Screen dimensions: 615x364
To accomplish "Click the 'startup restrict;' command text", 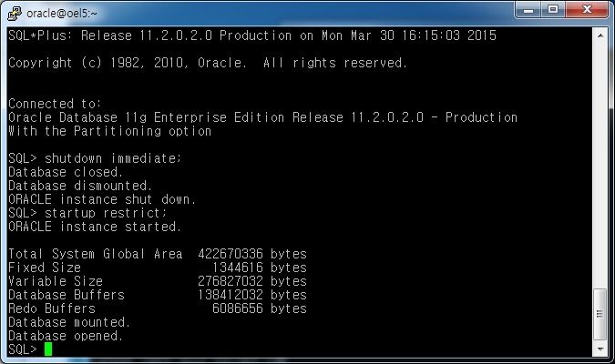I will click(x=106, y=213).
